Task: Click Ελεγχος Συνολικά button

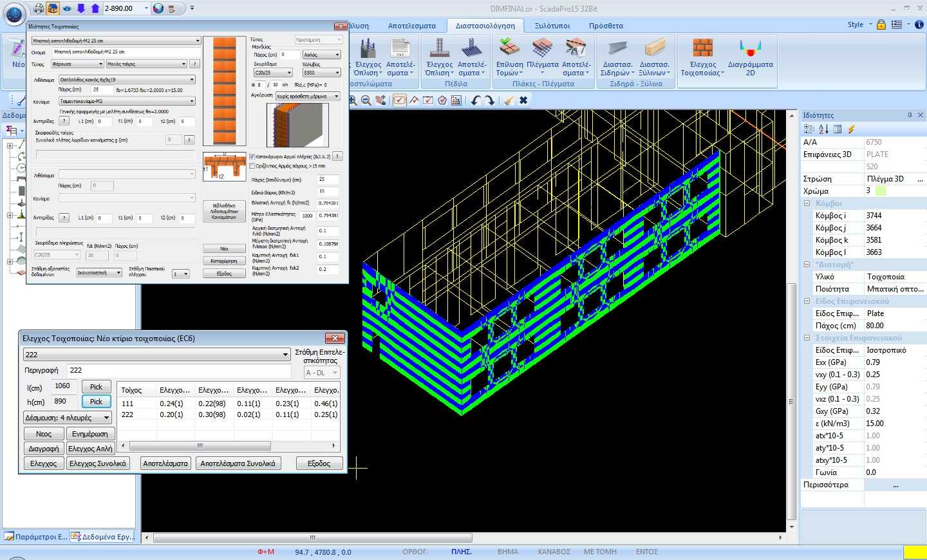Action: click(98, 463)
